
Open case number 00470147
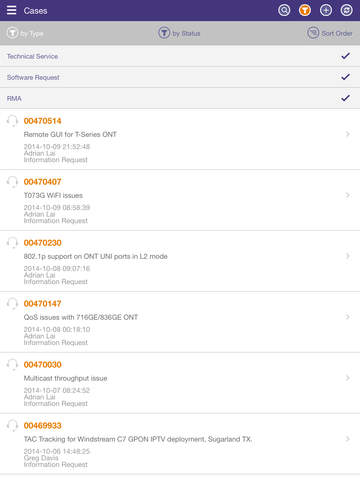pyautogui.click(x=42, y=304)
